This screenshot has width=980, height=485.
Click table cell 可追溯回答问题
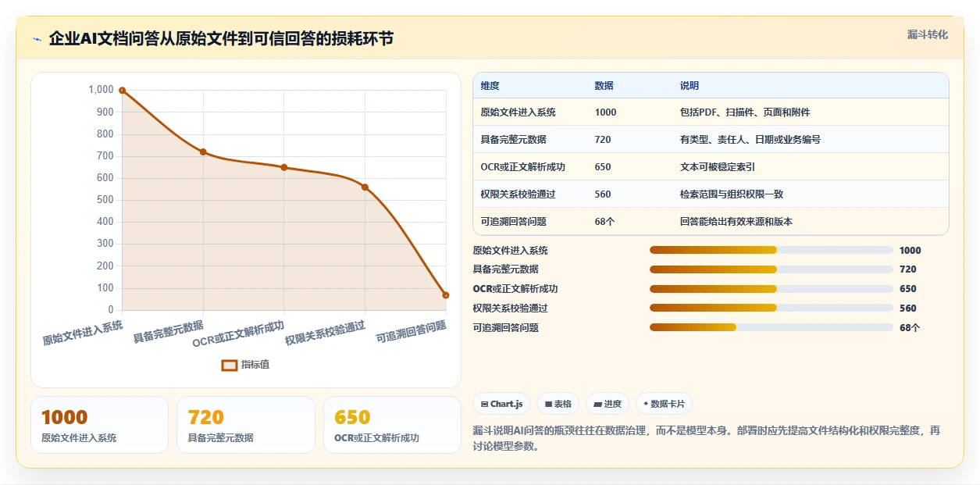514,222
